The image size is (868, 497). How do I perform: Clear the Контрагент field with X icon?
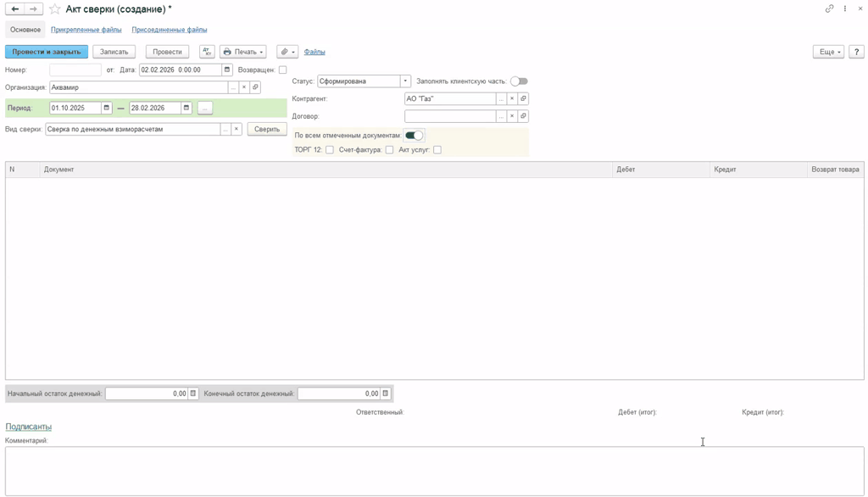tap(512, 99)
